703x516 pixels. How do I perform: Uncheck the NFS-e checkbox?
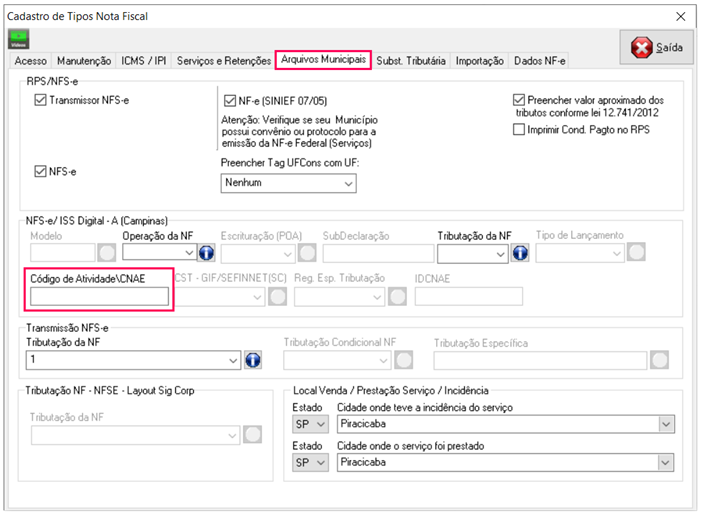41,171
